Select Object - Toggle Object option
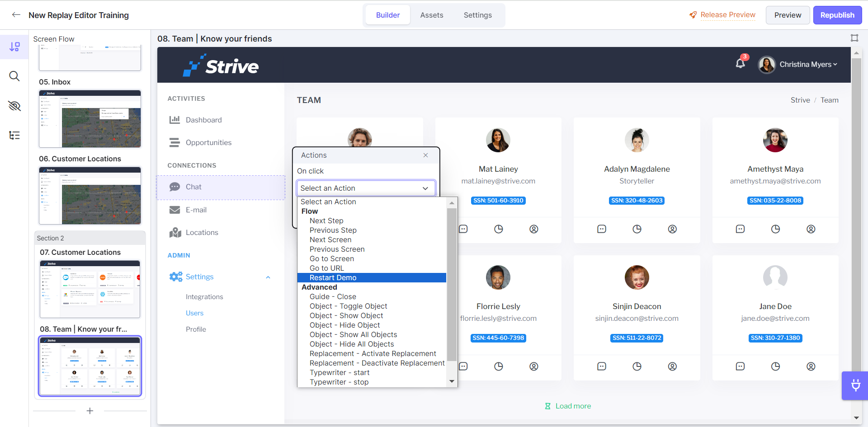868x427 pixels. tap(349, 306)
